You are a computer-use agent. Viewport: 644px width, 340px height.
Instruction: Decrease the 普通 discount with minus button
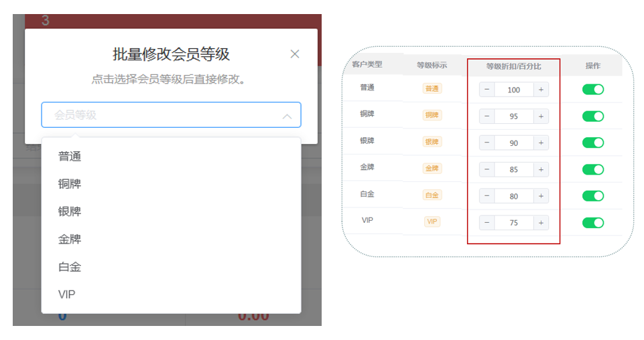[x=487, y=90]
